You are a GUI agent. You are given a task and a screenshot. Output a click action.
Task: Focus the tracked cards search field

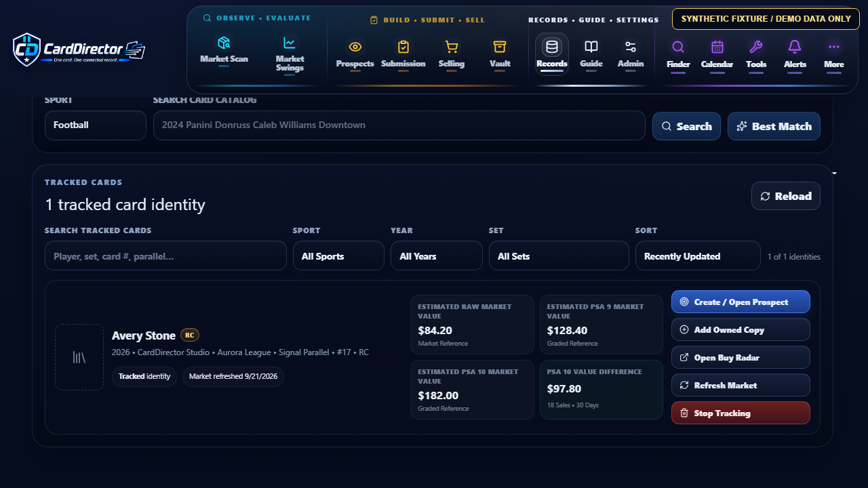point(165,256)
